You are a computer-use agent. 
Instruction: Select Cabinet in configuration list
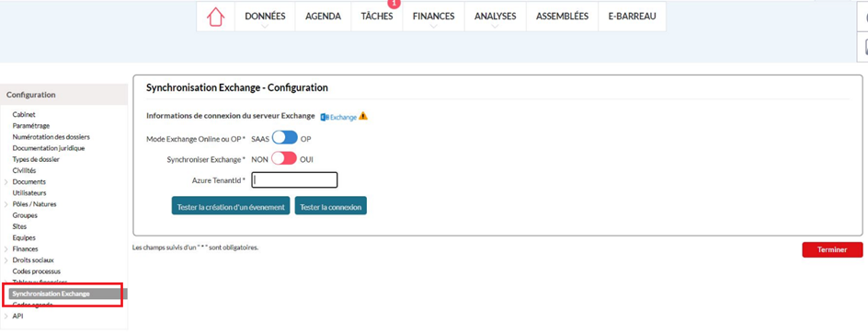click(x=24, y=115)
